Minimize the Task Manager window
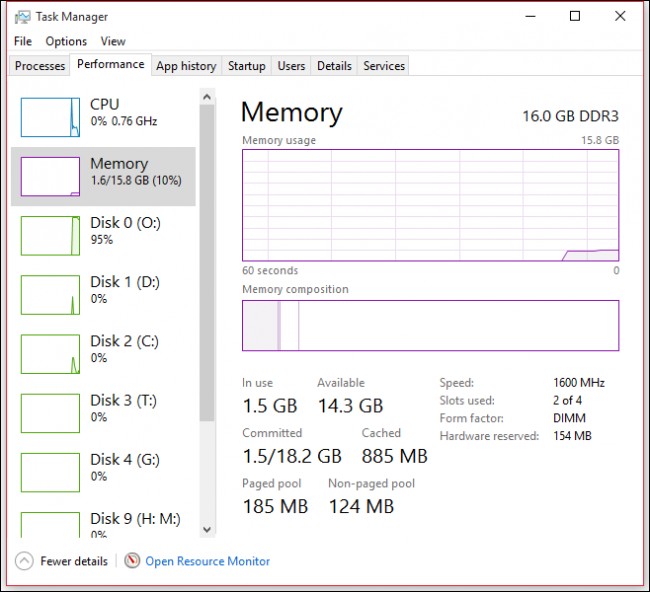The height and width of the screenshot is (592, 650). (x=531, y=17)
